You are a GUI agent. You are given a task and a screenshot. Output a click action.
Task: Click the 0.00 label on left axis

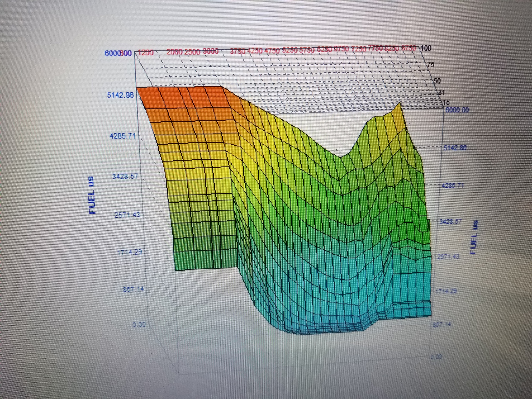pyautogui.click(x=139, y=325)
